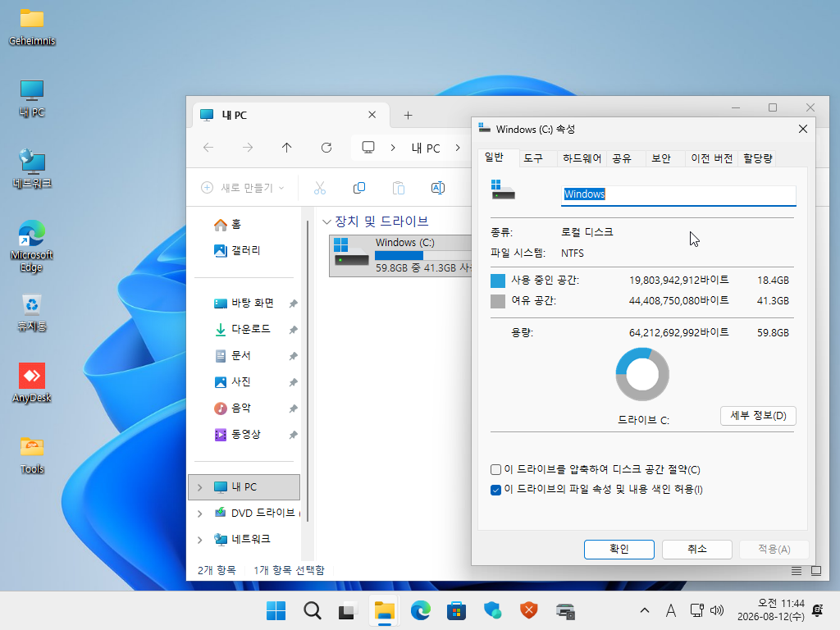Switch to the 하드웨어 tab

pyautogui.click(x=582, y=158)
